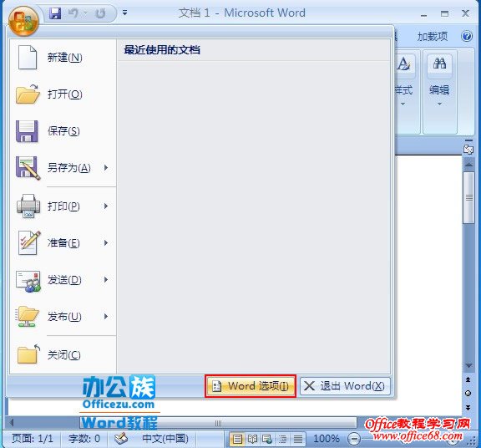Click the vertical scrollbar up arrow

pos(468,165)
